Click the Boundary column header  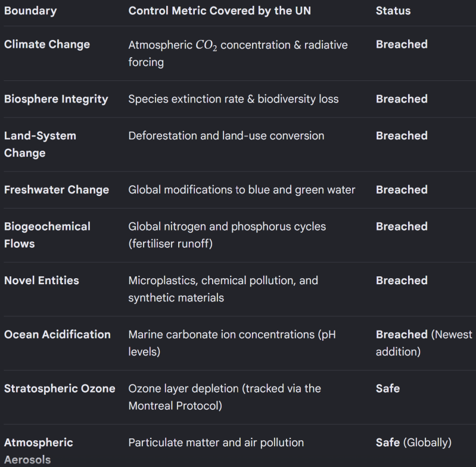[30, 11]
